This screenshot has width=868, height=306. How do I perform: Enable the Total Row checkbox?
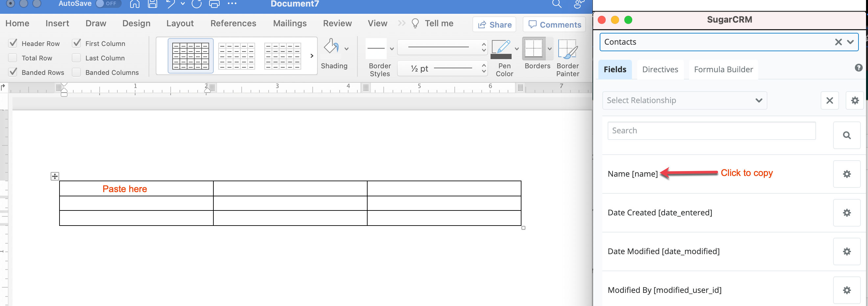12,57
